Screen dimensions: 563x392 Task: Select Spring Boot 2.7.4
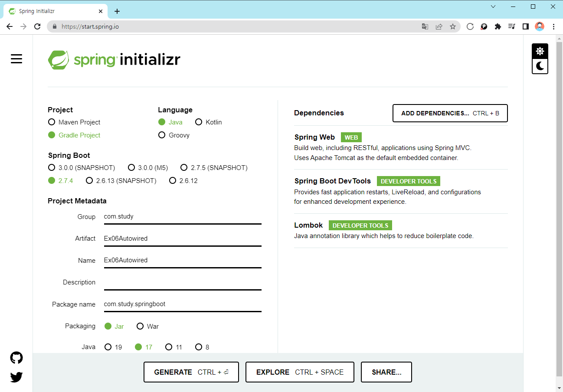[61, 181]
